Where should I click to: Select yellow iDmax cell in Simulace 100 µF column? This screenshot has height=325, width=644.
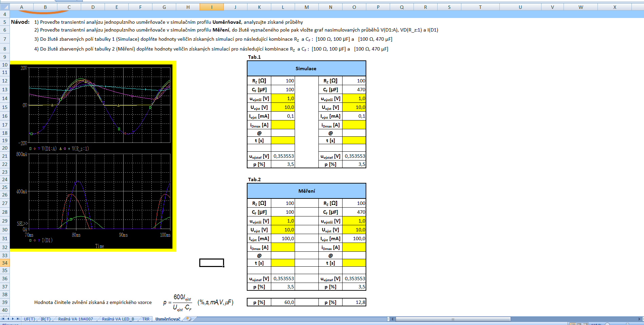(x=283, y=125)
